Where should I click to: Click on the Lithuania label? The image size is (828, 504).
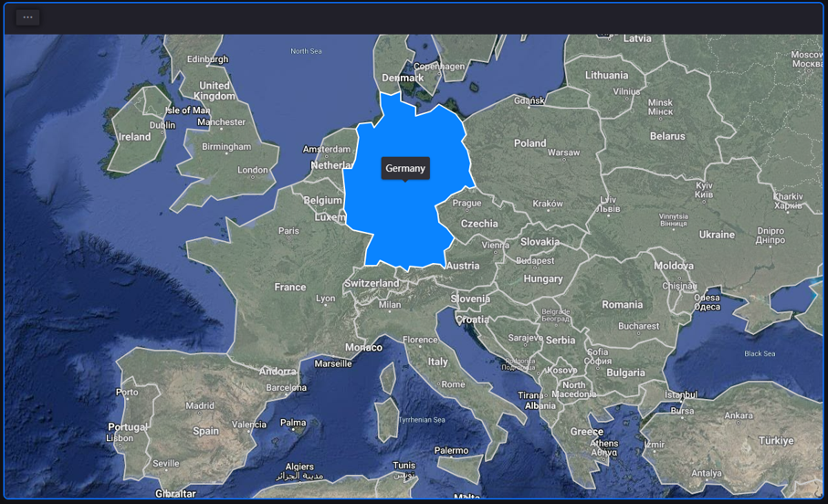607,75
